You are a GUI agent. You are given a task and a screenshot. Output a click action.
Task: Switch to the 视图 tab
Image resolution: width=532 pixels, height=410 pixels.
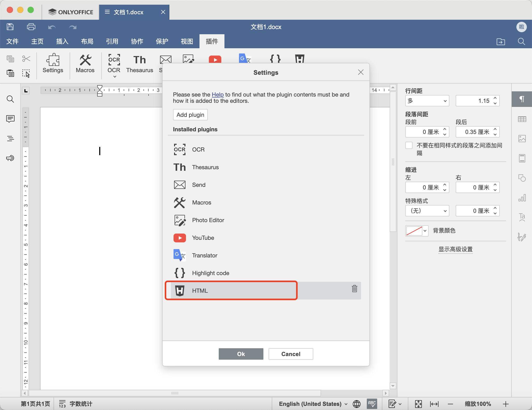click(187, 41)
